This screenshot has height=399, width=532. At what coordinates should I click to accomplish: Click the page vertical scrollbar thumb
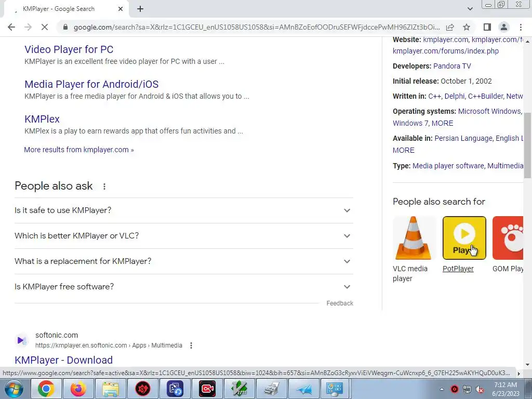528,145
